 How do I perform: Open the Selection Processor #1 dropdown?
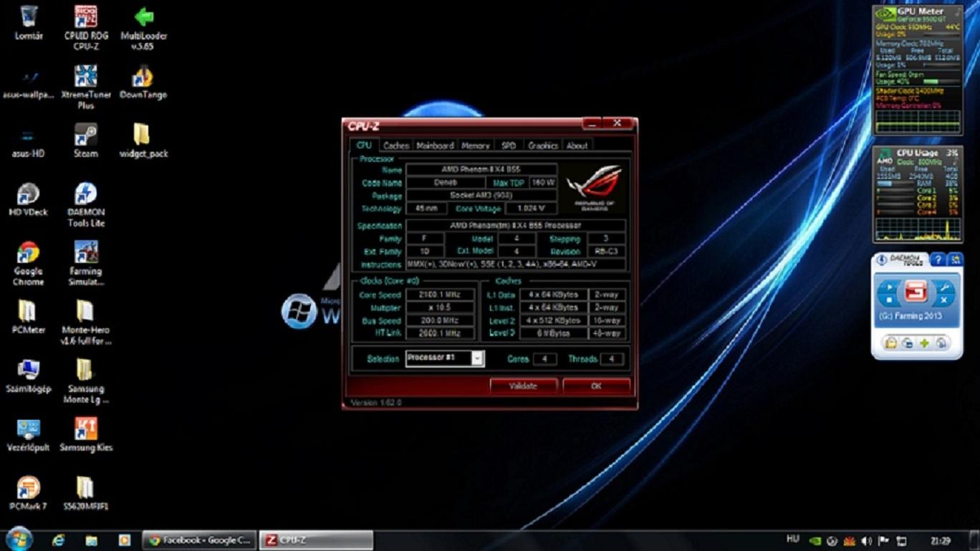(445, 358)
